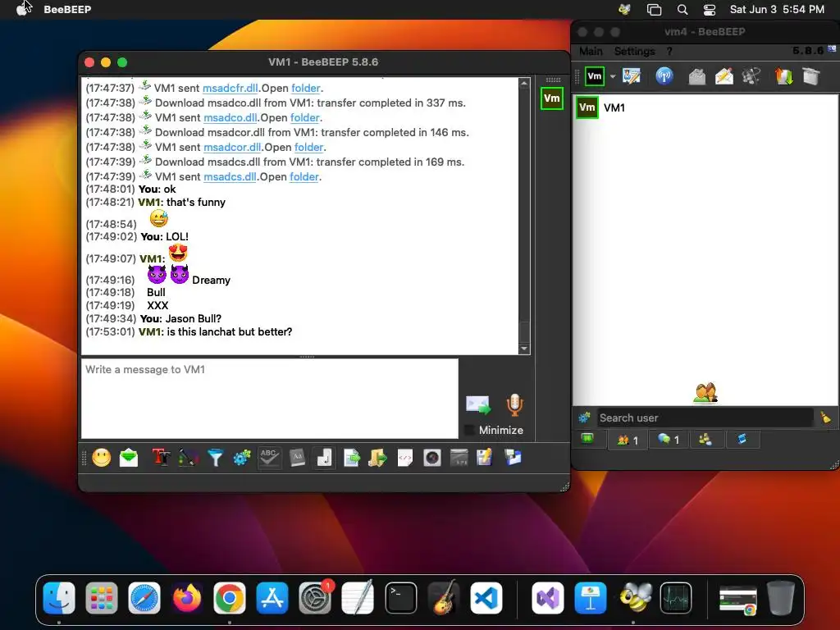Click the code snippet </> icon

tap(405, 458)
